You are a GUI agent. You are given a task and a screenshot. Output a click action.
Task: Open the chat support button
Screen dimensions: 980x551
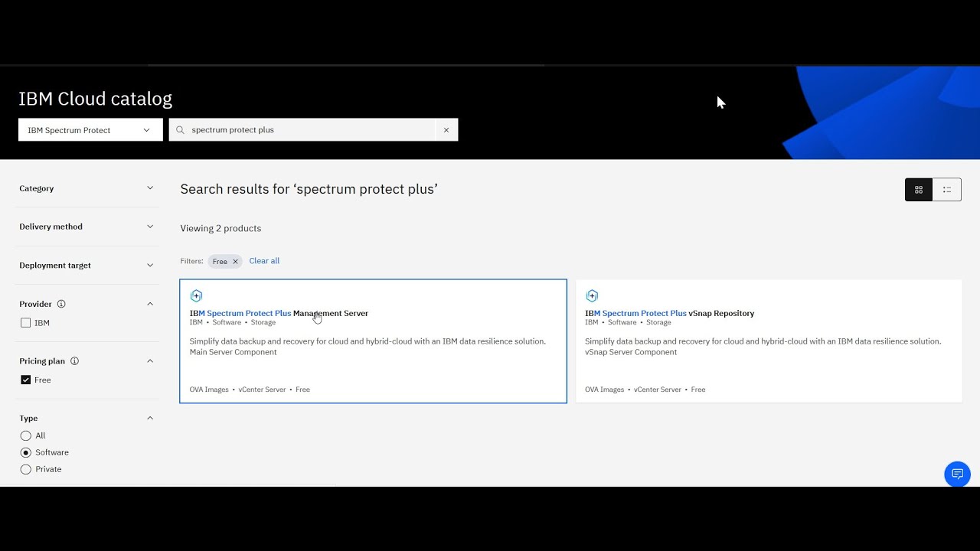[957, 474]
